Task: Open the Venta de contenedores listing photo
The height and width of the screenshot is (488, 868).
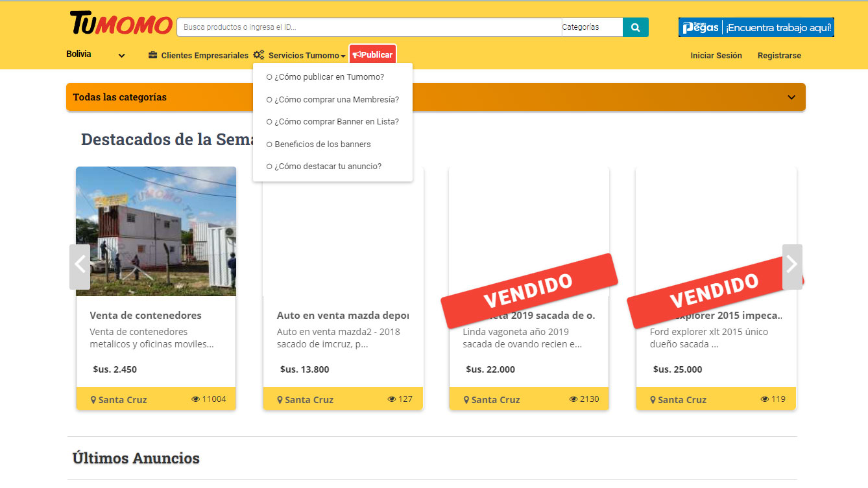Action: [x=156, y=231]
